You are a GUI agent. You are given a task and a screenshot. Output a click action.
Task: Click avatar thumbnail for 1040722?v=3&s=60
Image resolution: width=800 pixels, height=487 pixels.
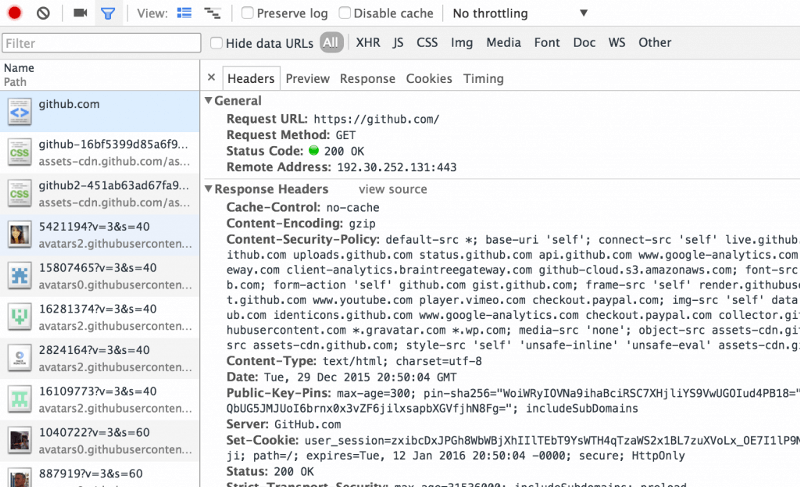point(19,441)
